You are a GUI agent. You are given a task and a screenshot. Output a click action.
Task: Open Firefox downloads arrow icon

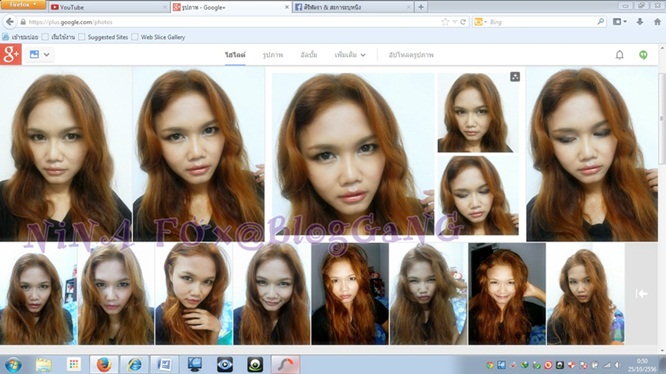click(640, 22)
